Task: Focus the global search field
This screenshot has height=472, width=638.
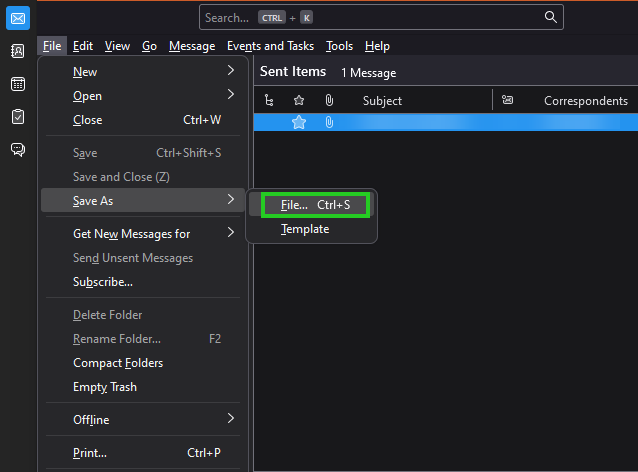Action: (381, 17)
